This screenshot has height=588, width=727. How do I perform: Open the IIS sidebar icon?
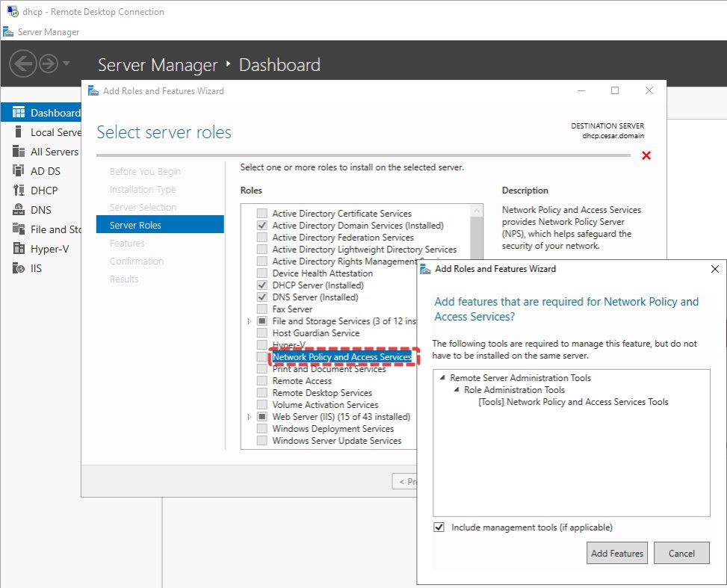click(x=19, y=268)
